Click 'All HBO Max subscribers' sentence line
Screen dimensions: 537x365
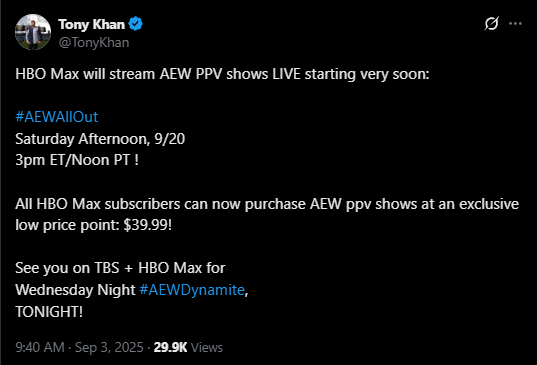(267, 204)
